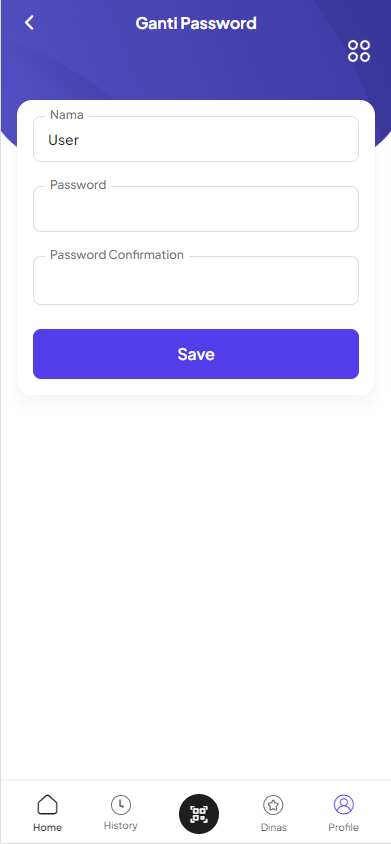
Task: Open the Dinas tab label
Action: (273, 827)
